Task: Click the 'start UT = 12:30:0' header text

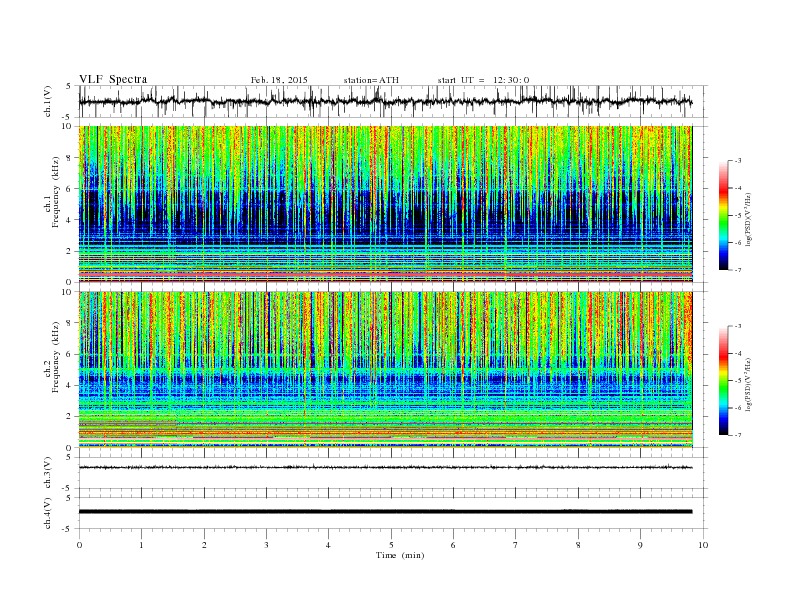Action: 483,80
